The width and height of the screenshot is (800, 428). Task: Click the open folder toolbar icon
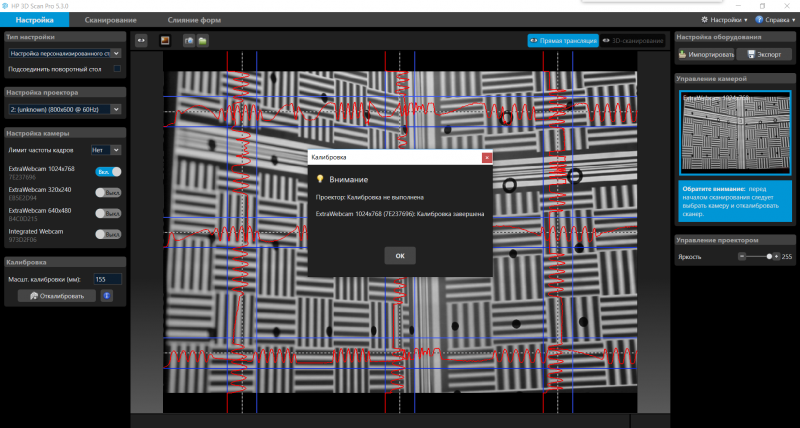202,41
